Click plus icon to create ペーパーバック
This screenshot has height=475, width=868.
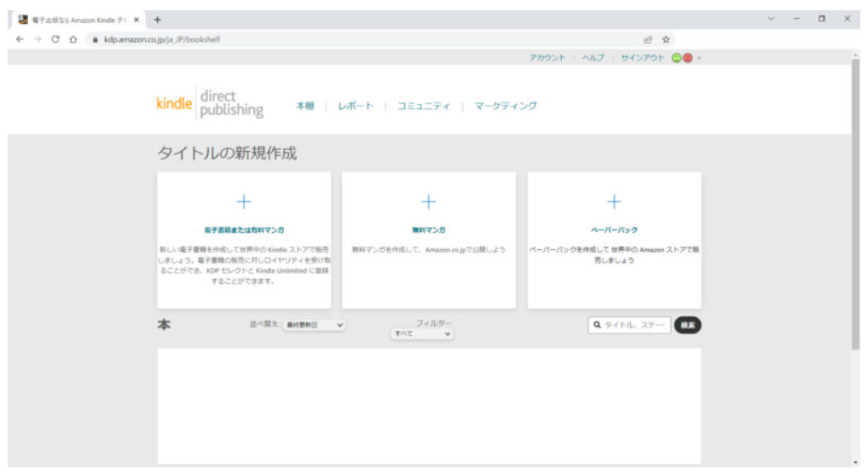(614, 201)
